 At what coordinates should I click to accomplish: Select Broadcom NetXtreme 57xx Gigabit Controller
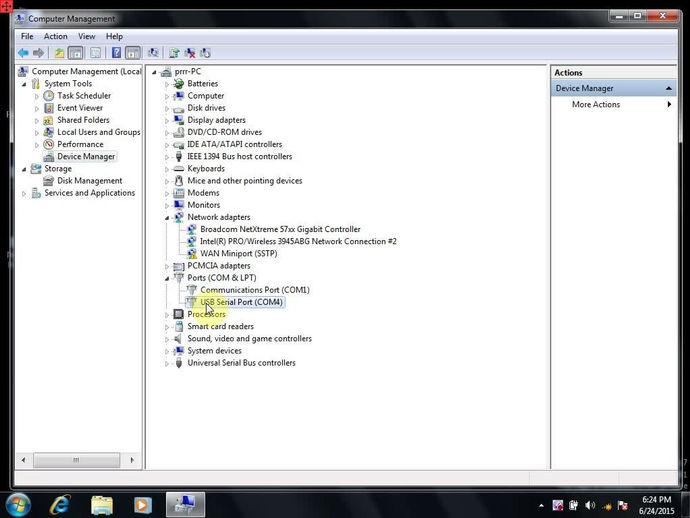tap(280, 229)
